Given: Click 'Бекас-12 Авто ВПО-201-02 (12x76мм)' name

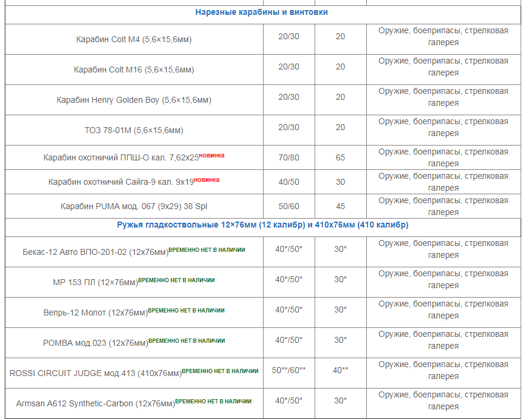Looking at the screenshot, I should click(x=96, y=252).
